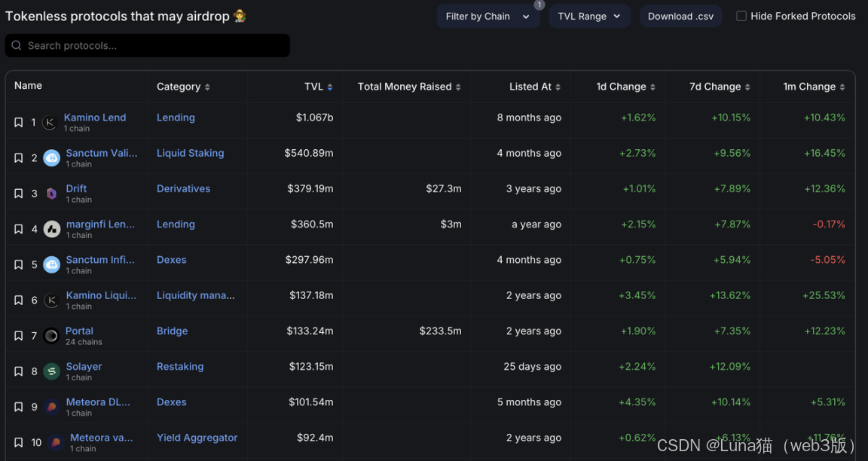
Task: Click the Drift logo icon
Action: [x=51, y=193]
